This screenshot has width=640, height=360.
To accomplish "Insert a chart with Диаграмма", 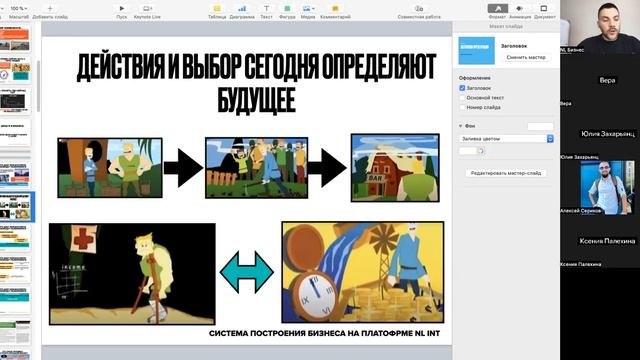I will click(242, 8).
